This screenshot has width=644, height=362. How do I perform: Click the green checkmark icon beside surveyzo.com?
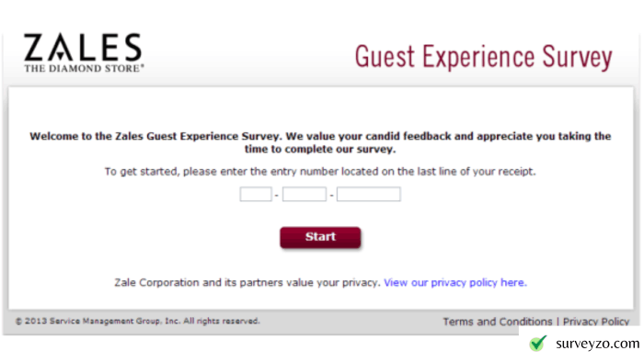coord(538,343)
